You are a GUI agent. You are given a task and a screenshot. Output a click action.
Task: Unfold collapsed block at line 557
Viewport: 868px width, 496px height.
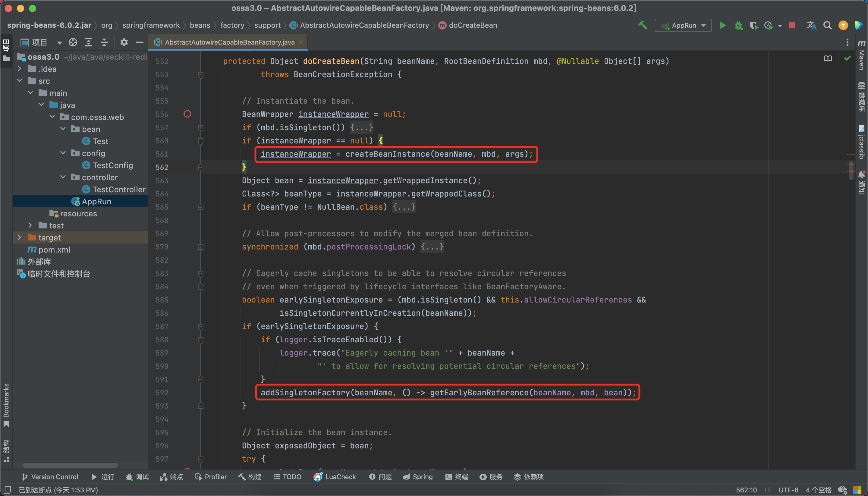coord(201,128)
